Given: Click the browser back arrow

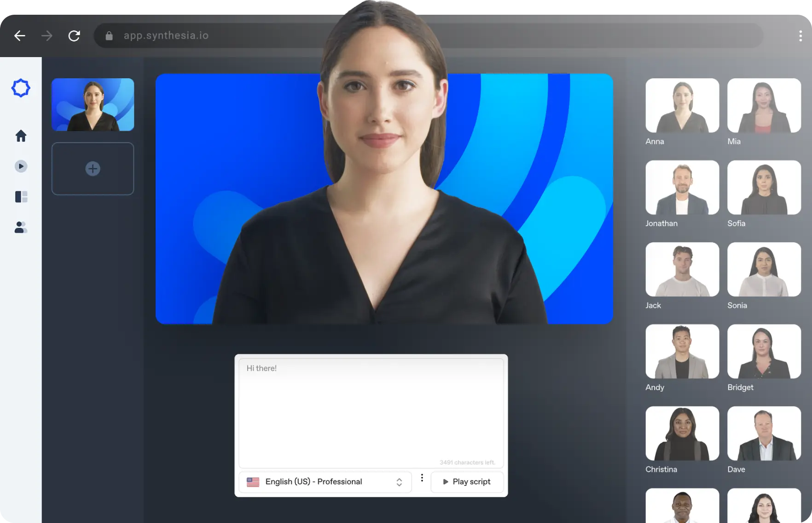Looking at the screenshot, I should [19, 36].
